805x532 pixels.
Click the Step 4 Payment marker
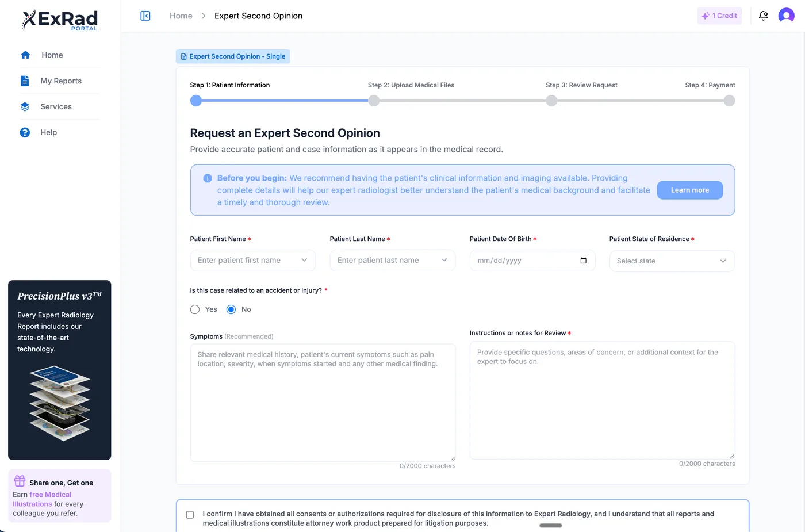pos(729,101)
